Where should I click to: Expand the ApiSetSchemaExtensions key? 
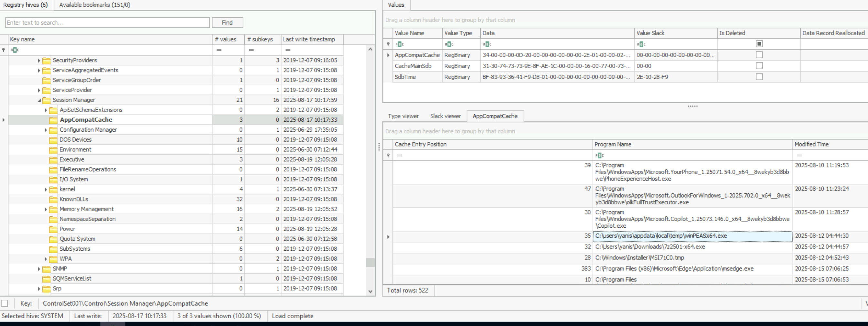[x=46, y=110]
